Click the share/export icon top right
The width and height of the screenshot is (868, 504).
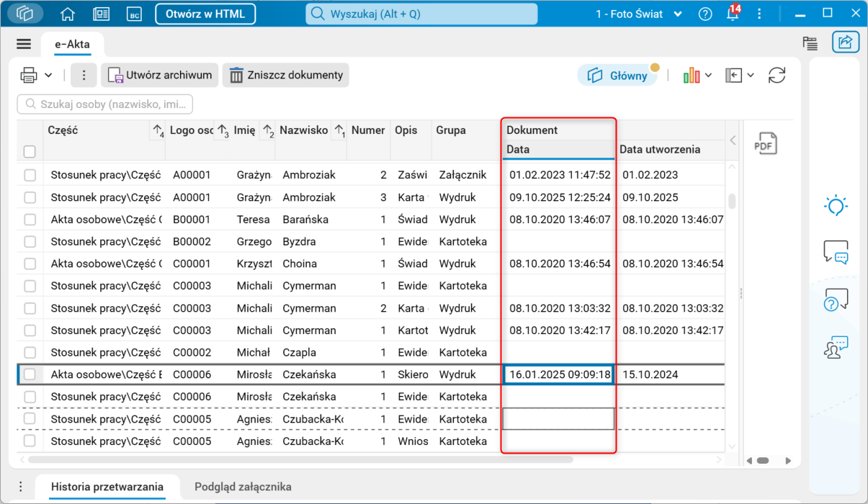tap(846, 42)
